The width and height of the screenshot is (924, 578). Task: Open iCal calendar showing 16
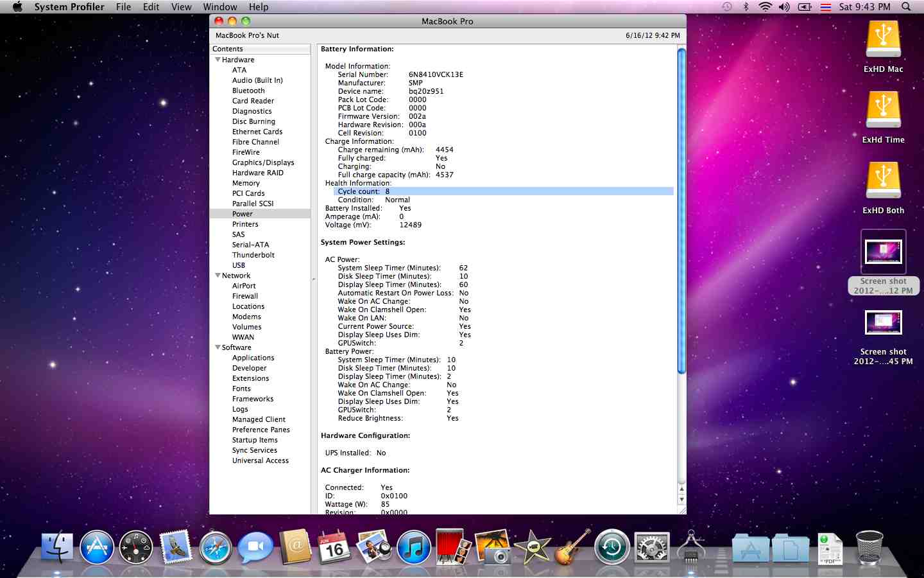[x=334, y=547]
